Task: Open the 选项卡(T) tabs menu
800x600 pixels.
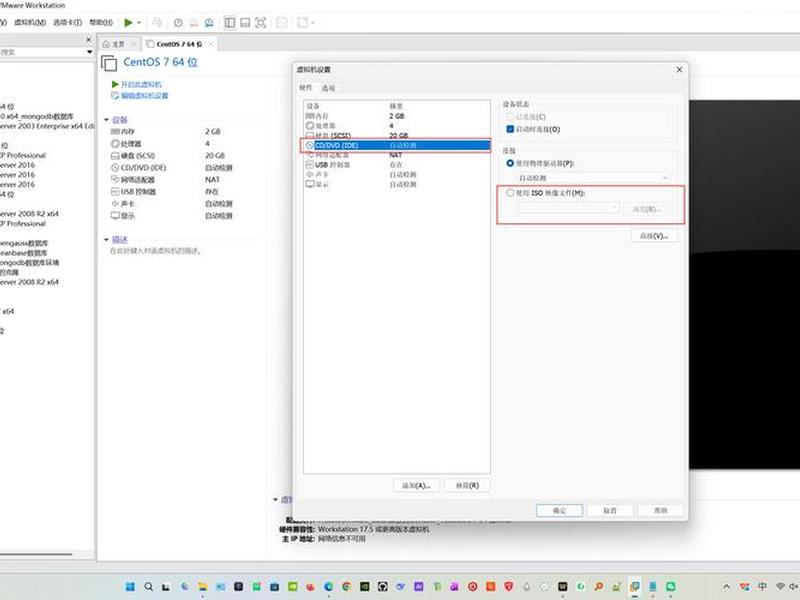Action: pyautogui.click(x=67, y=22)
